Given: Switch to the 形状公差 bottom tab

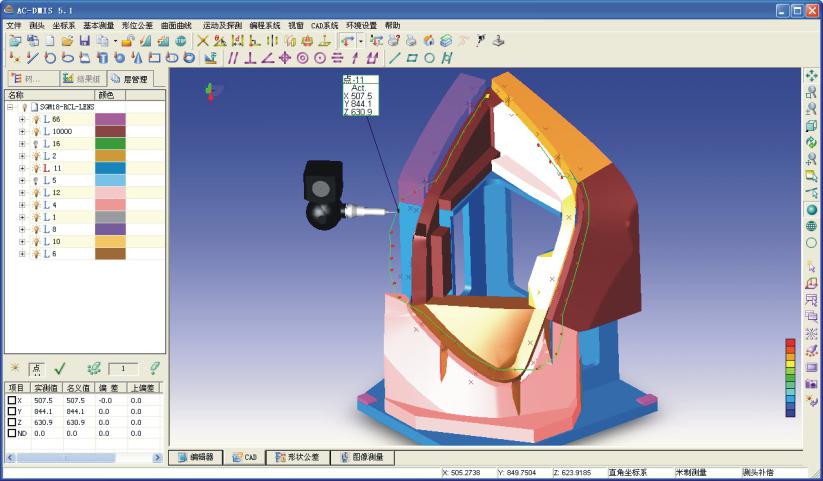Looking at the screenshot, I should (x=296, y=457).
